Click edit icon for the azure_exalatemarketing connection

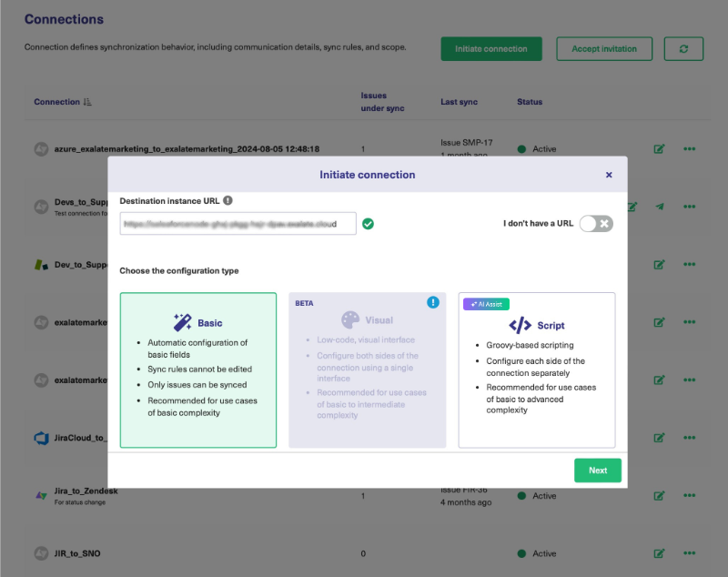point(659,149)
